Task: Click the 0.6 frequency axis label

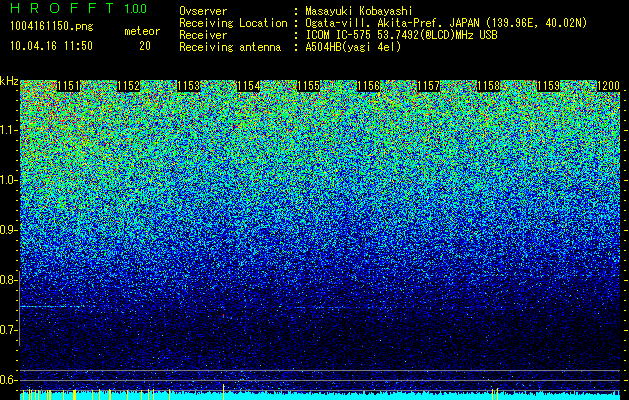Action: point(9,380)
